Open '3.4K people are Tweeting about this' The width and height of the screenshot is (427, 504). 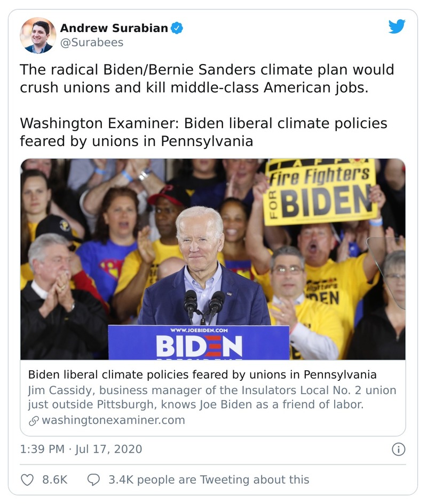pos(209,479)
